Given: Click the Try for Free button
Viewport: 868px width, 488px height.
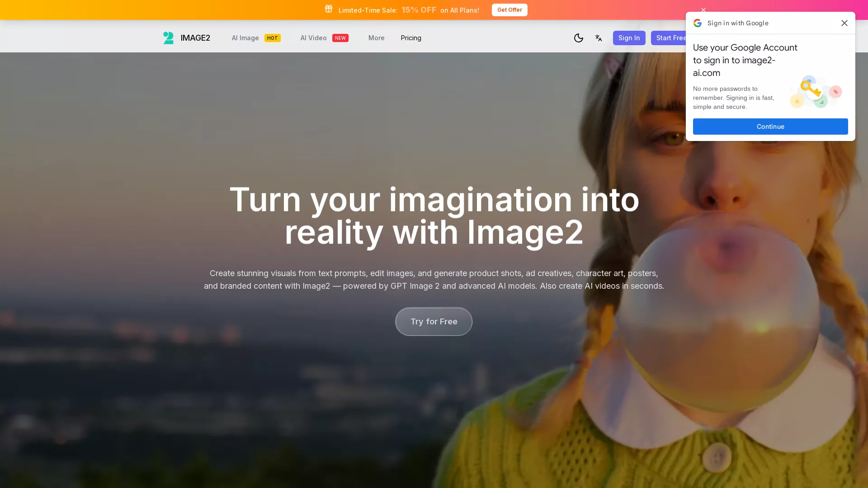Looking at the screenshot, I should coord(434,322).
